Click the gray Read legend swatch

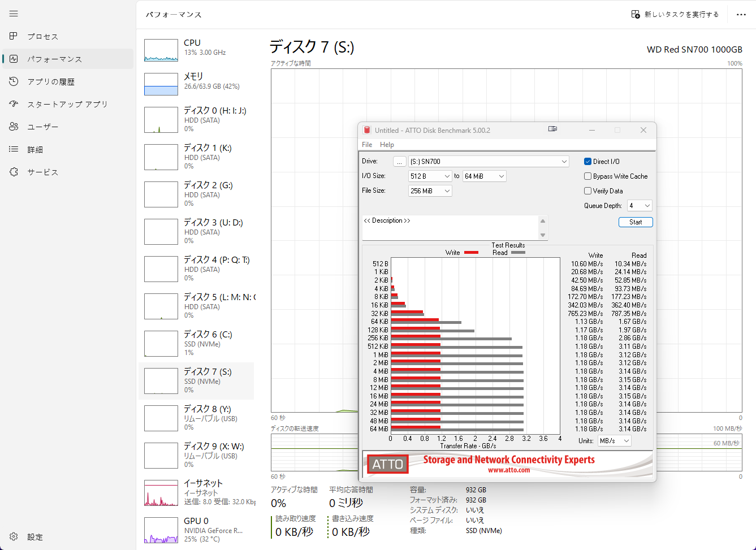coord(518,253)
